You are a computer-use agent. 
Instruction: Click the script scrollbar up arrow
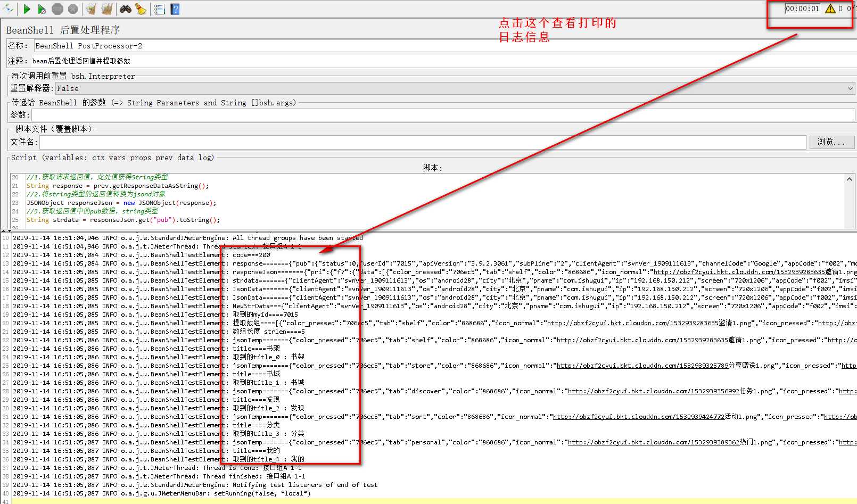[x=849, y=179]
